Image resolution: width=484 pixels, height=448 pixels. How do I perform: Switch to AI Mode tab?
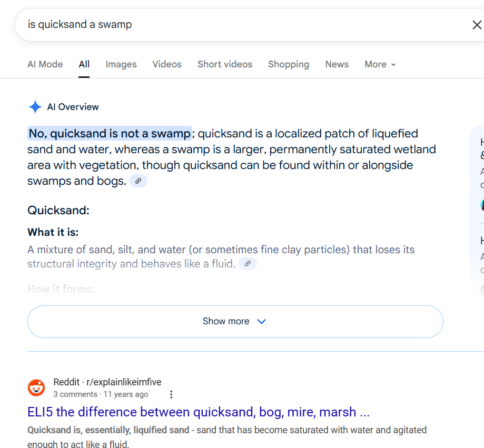tap(45, 64)
